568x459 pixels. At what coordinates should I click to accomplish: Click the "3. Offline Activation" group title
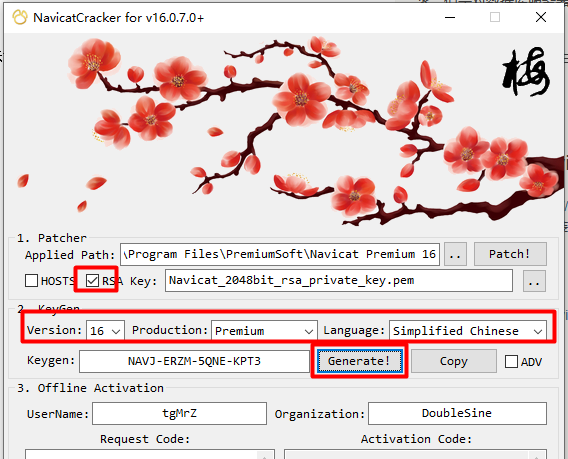pyautogui.click(x=90, y=388)
